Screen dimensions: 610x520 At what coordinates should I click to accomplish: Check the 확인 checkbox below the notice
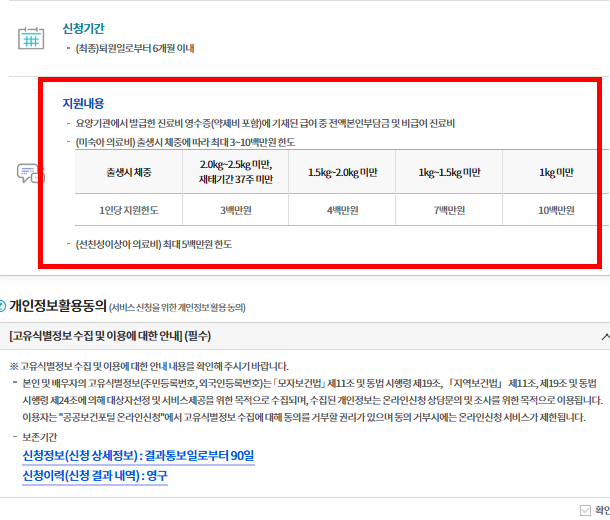click(x=585, y=510)
